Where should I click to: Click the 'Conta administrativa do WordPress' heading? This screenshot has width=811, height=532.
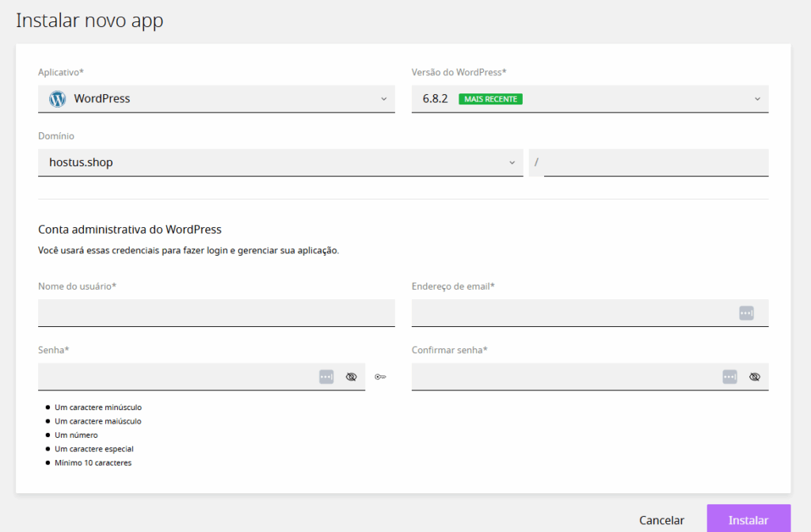[x=130, y=230]
